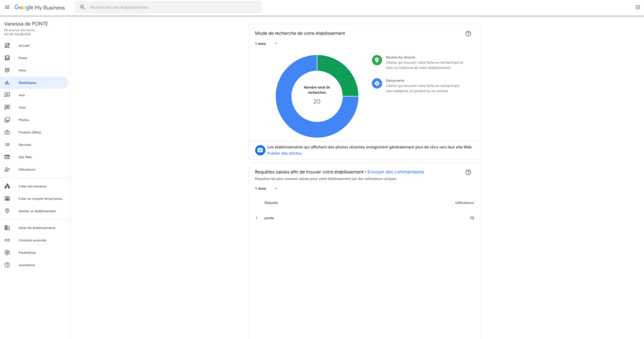Click help icon on Requêtes saisies card
644x339 pixels.
pos(468,172)
